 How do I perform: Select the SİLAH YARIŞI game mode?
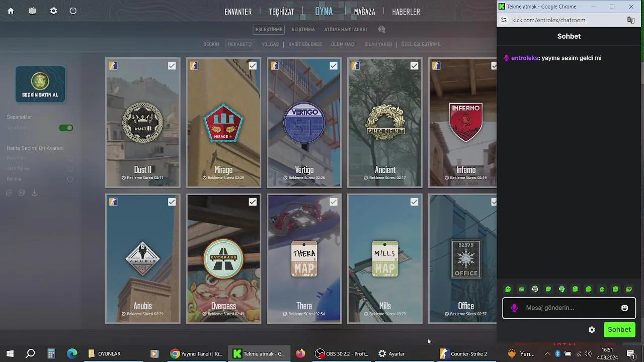[x=378, y=44]
